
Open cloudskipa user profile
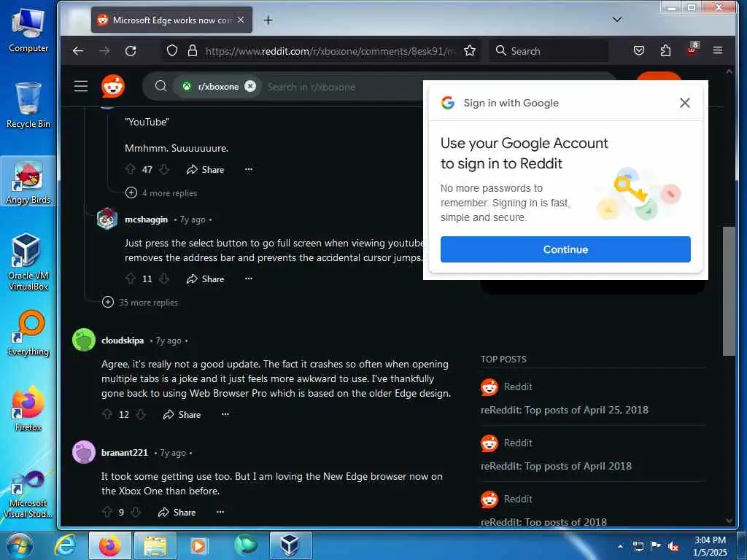123,341
